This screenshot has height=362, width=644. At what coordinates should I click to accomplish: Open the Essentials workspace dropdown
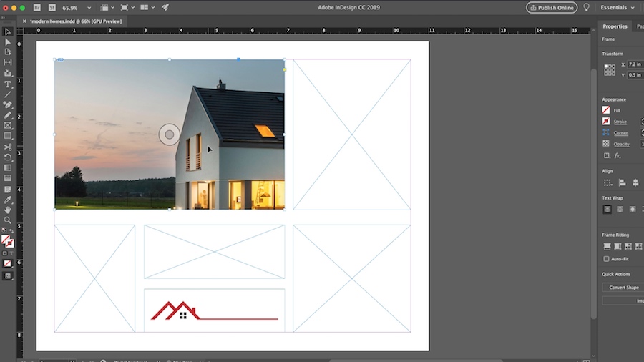coord(618,7)
